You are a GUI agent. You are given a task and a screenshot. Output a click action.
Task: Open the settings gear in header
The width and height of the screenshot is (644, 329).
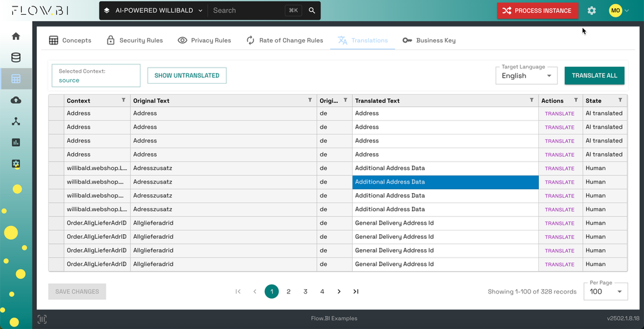point(591,11)
